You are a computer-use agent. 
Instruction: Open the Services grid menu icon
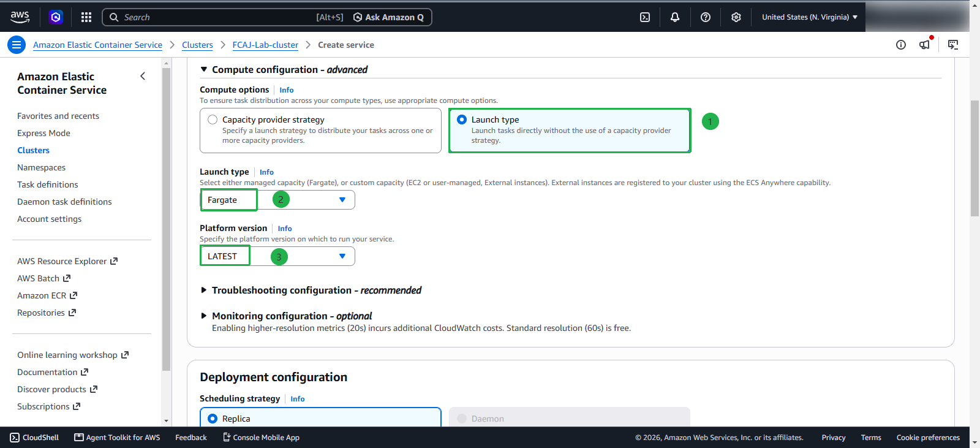[86, 17]
